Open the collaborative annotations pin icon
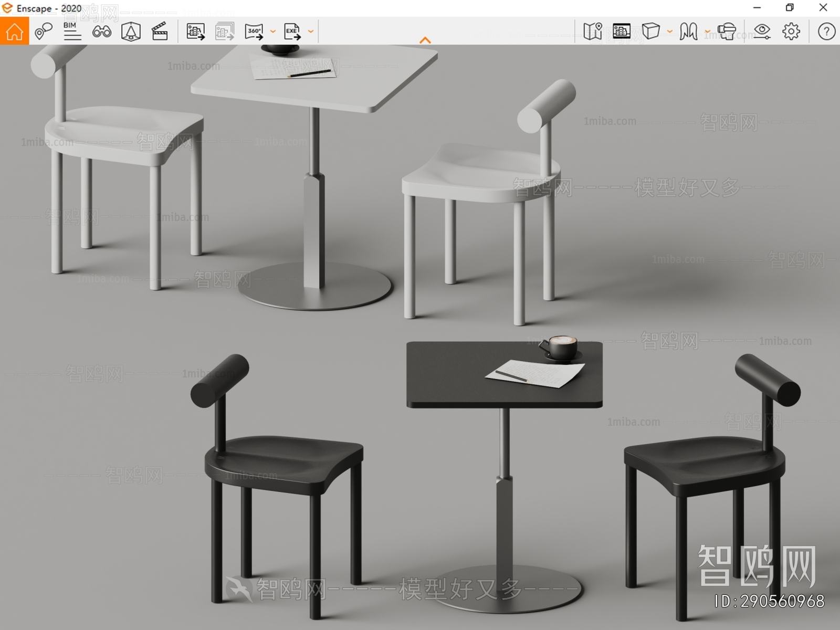Viewport: 840px width, 630px height. 43,31
